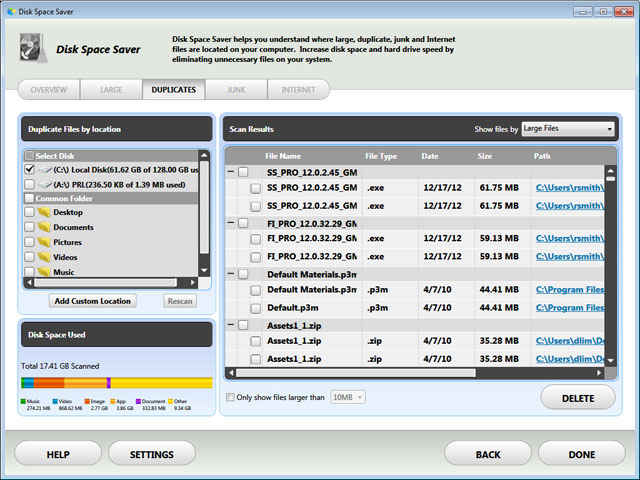Click the Desktop folder icon
This screenshot has height=480, width=640.
pos(43,212)
